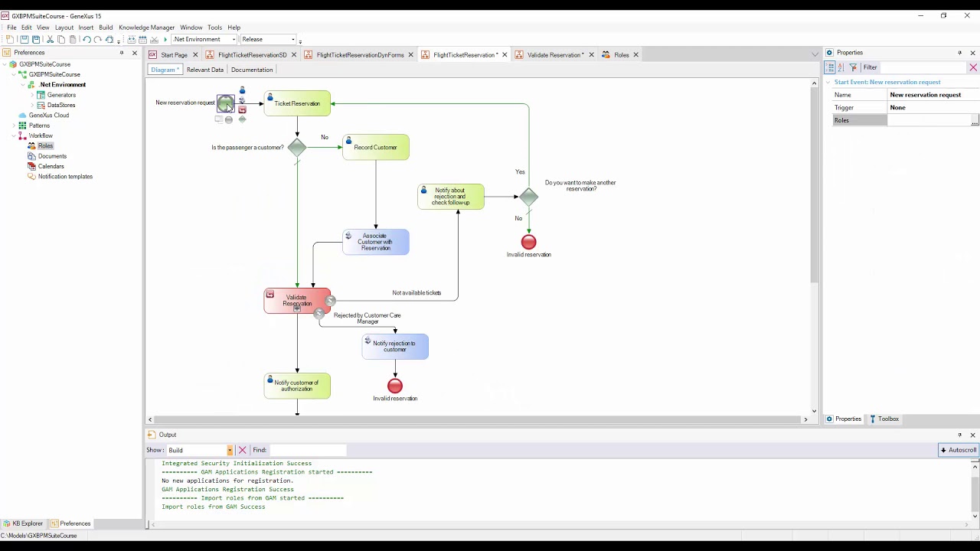
Task: Click red end event below Notify rejection
Action: pyautogui.click(x=395, y=386)
